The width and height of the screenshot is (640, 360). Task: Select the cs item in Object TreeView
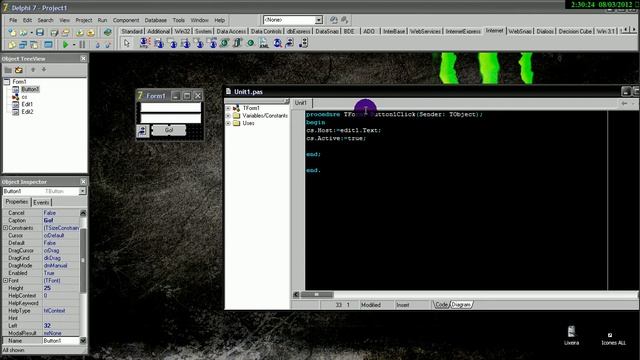[24, 97]
